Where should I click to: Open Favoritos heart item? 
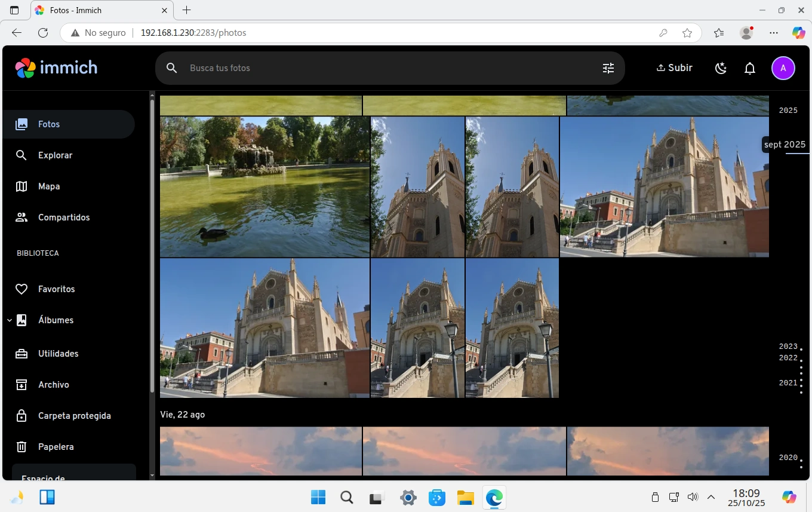coord(56,289)
